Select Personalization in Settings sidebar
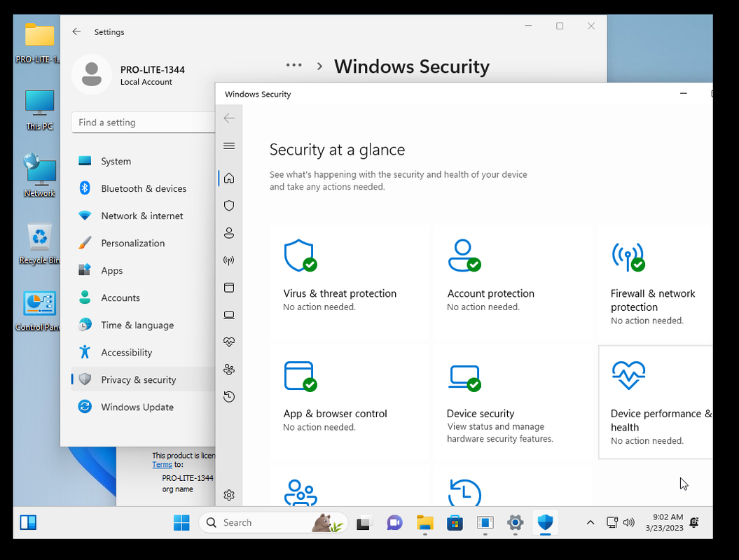Viewport: 739px width, 560px height. 144,243
